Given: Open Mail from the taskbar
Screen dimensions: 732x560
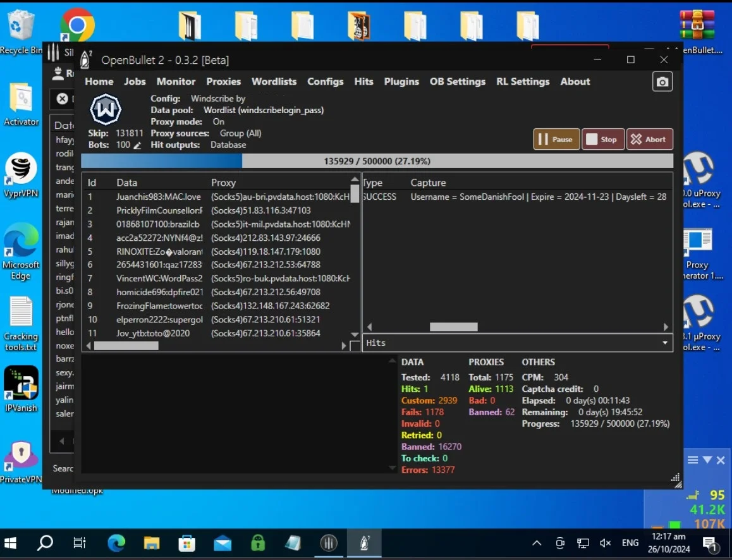Looking at the screenshot, I should pos(223,543).
